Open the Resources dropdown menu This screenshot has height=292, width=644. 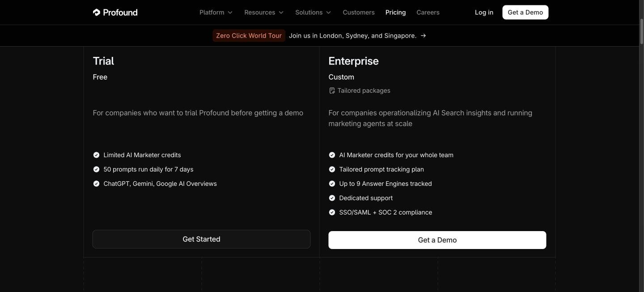264,13
